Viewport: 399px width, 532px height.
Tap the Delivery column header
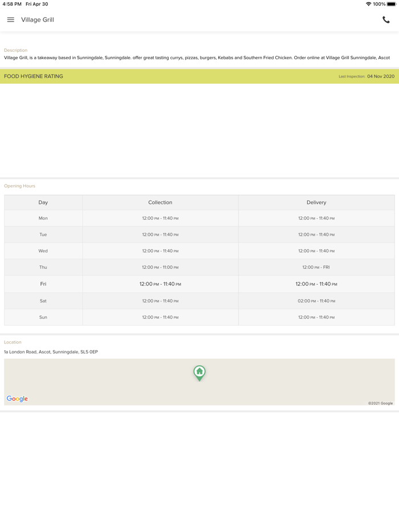[316, 202]
